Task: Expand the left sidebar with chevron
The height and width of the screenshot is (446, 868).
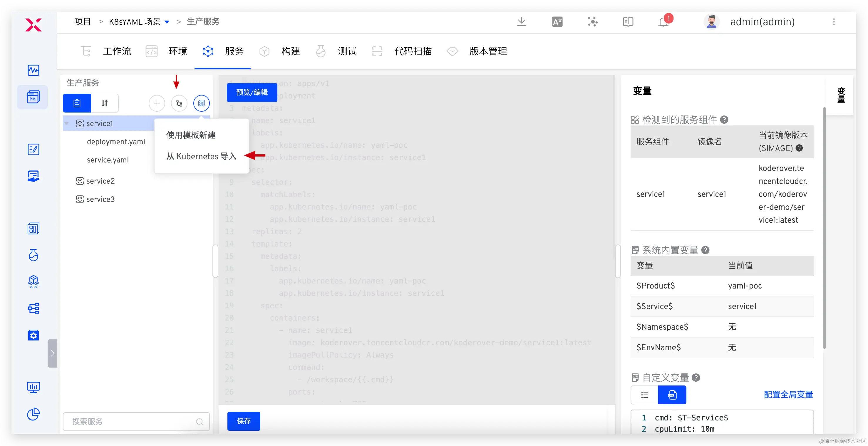Action: 52,353
